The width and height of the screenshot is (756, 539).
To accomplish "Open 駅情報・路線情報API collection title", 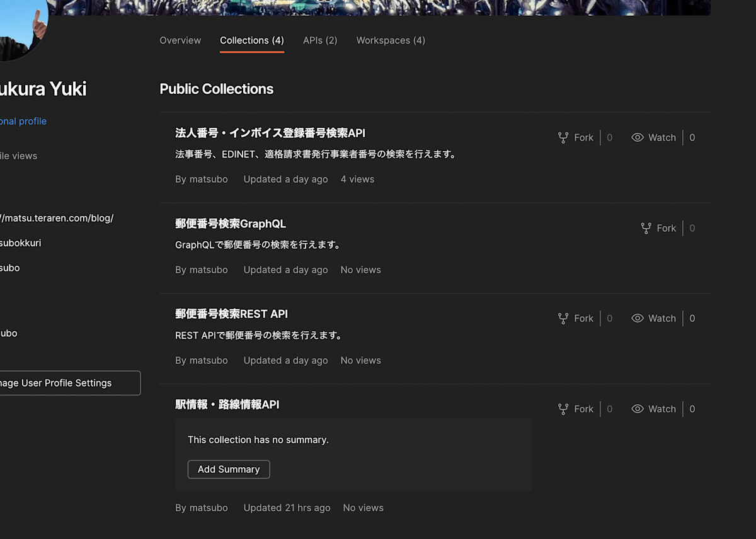I will point(227,404).
